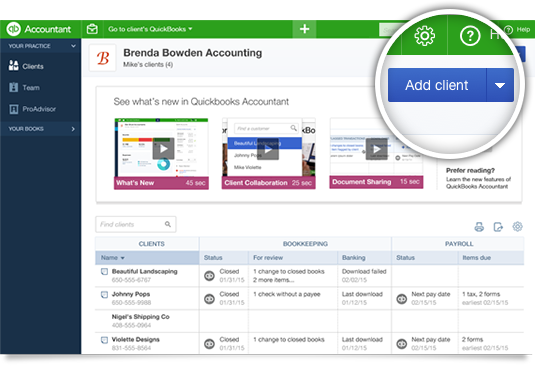The width and height of the screenshot is (535, 372).
Task: Click the Payroll group header
Action: (459, 244)
